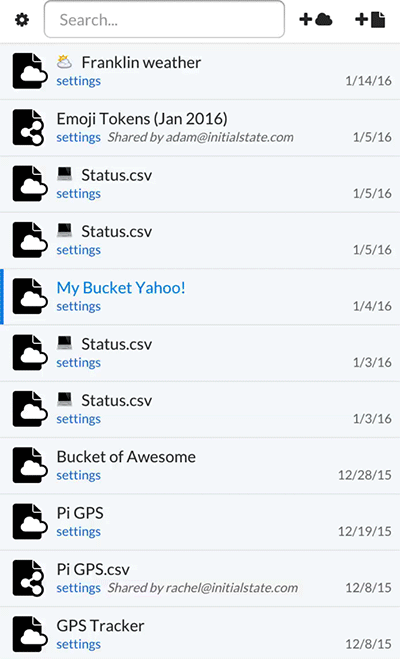Focus the Search input field

[x=164, y=19]
